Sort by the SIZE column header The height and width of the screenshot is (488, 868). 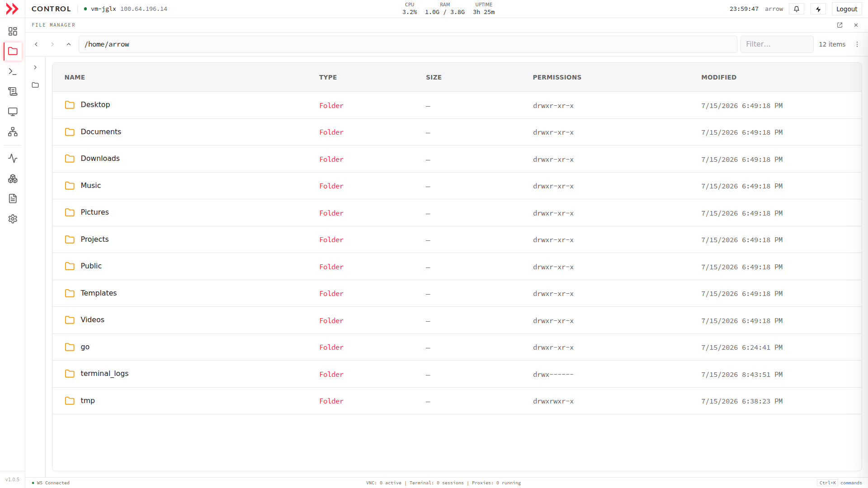pyautogui.click(x=434, y=77)
